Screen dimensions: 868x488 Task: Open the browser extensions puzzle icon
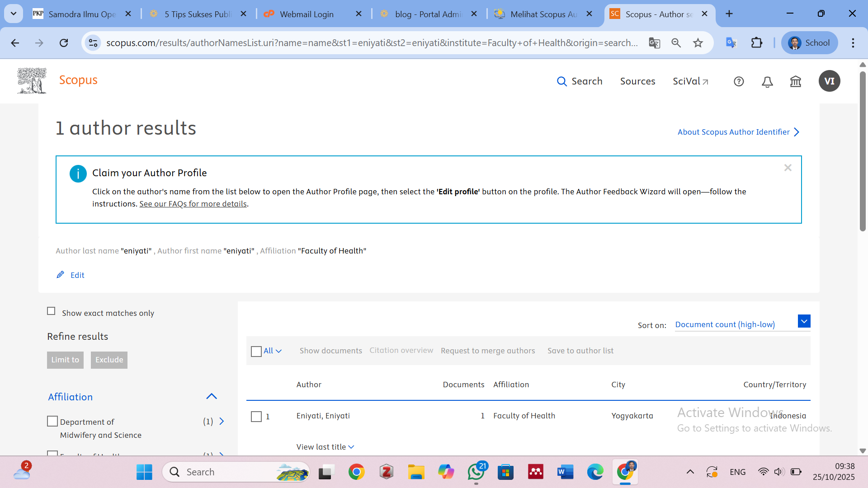tap(756, 42)
